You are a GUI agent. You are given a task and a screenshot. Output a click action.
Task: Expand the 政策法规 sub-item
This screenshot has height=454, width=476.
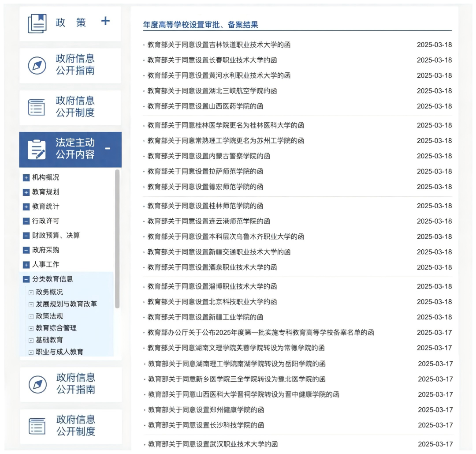click(31, 316)
